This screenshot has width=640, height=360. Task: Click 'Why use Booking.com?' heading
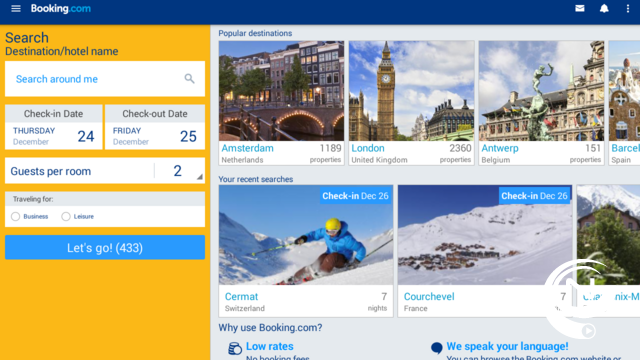pos(270,328)
